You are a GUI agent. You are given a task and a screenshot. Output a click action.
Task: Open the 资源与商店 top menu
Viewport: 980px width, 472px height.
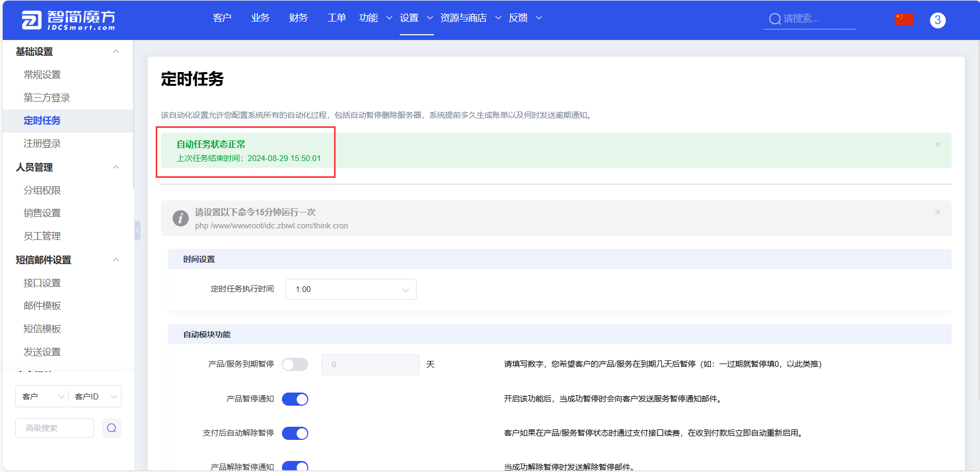click(463, 18)
